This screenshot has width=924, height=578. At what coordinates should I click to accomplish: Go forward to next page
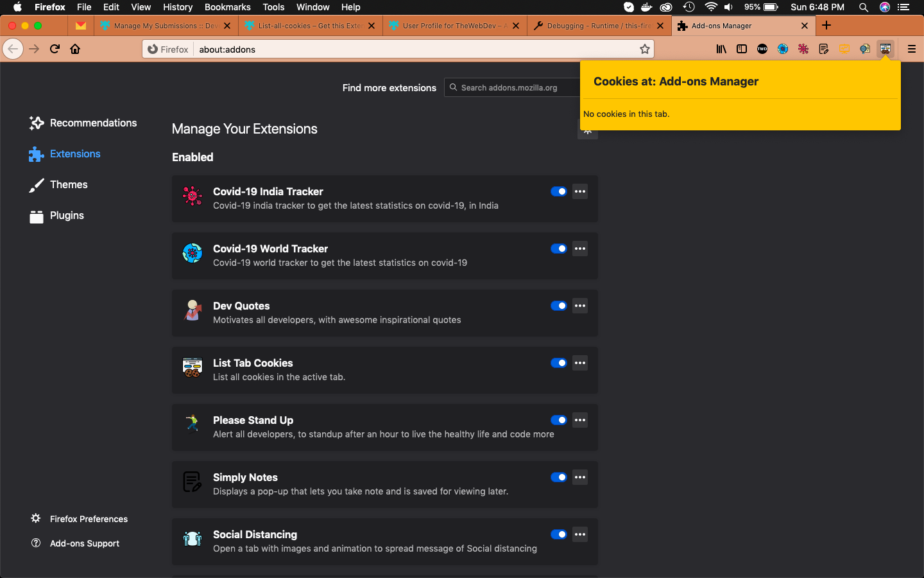[x=34, y=49]
